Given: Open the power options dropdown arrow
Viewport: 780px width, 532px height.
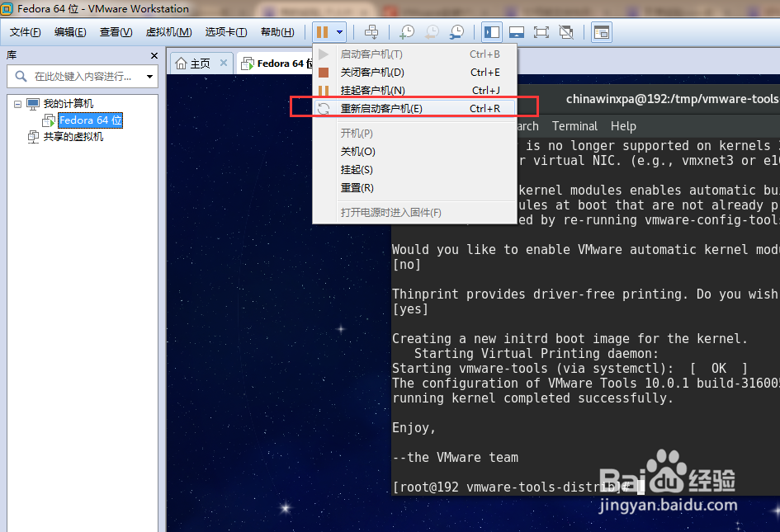Looking at the screenshot, I should pos(339,32).
